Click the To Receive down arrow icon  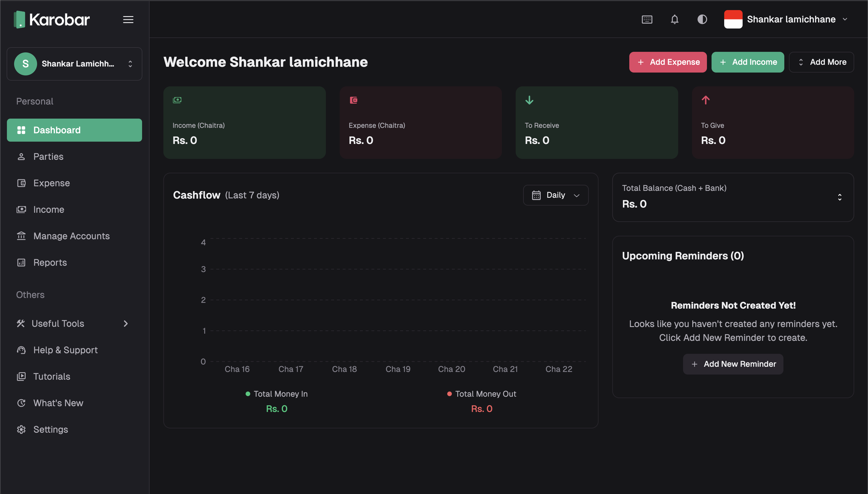click(529, 100)
